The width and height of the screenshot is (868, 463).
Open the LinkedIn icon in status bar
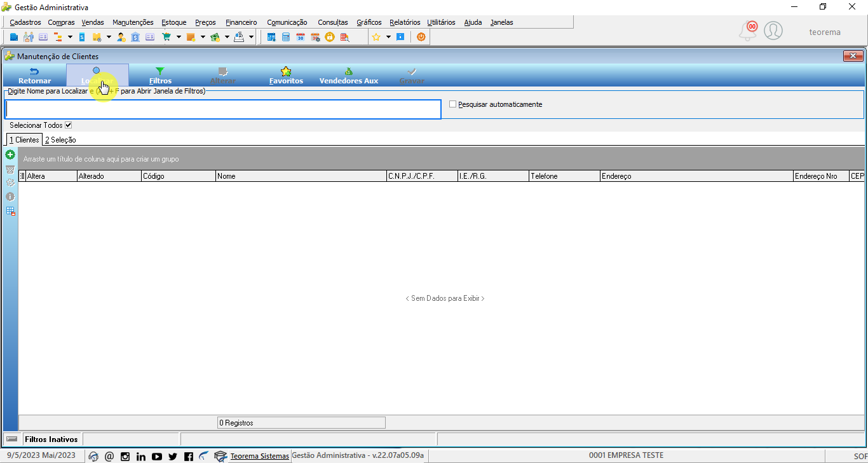141,456
